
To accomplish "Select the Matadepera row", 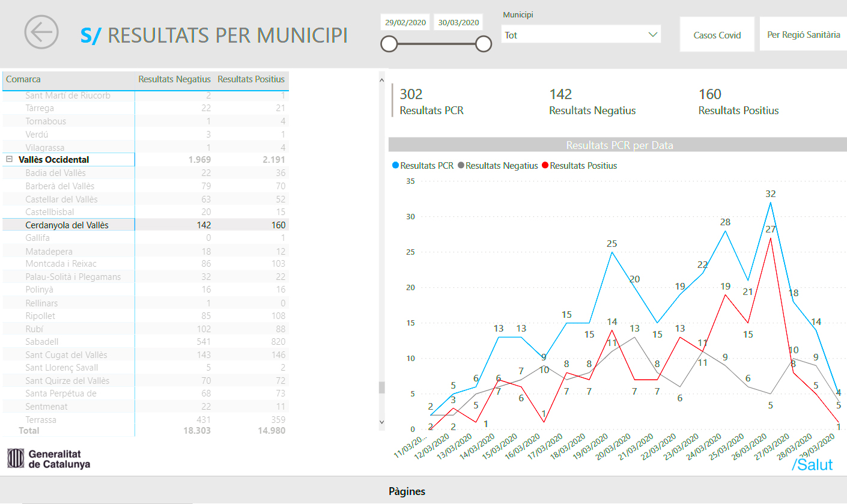I will coord(145,251).
